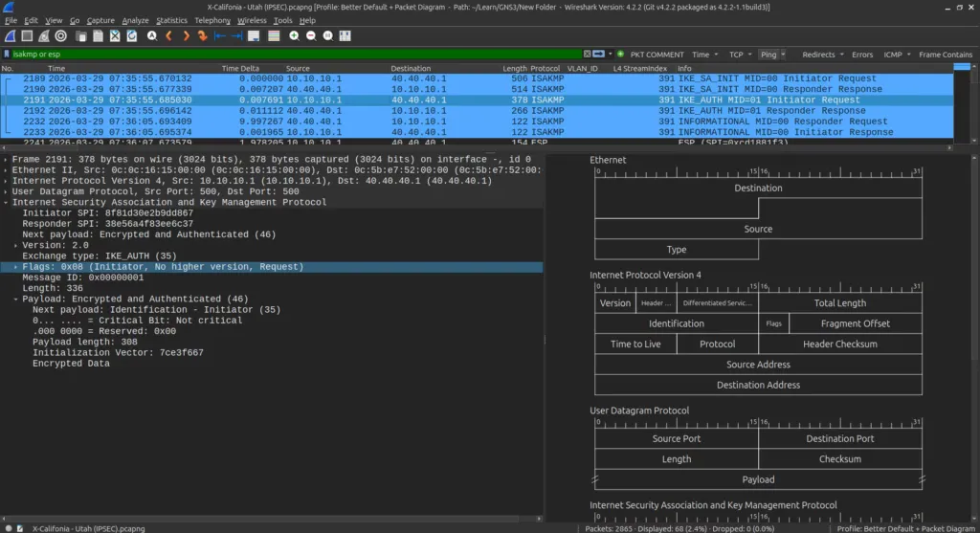Toggle packet list colorization
Screen dimensions: 980x533
click(274, 36)
